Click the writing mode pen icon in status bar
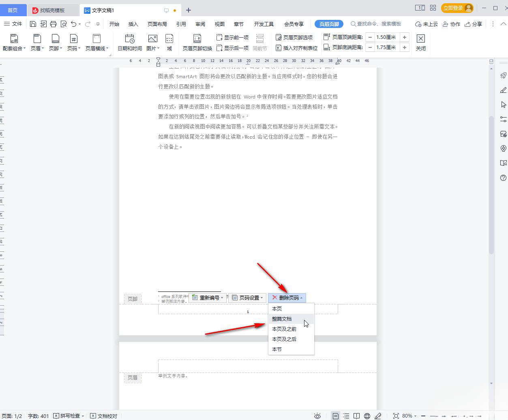This screenshot has width=508, height=420. (x=378, y=416)
